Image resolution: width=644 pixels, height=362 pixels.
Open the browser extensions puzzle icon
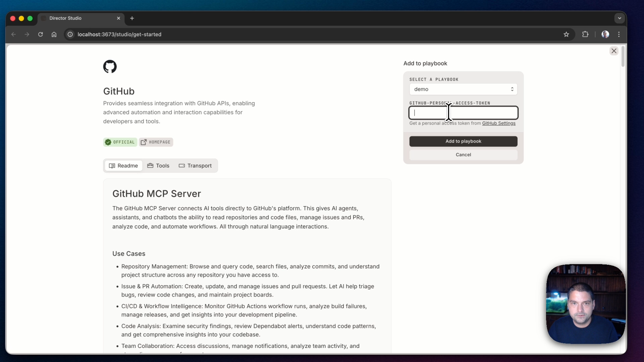point(585,34)
